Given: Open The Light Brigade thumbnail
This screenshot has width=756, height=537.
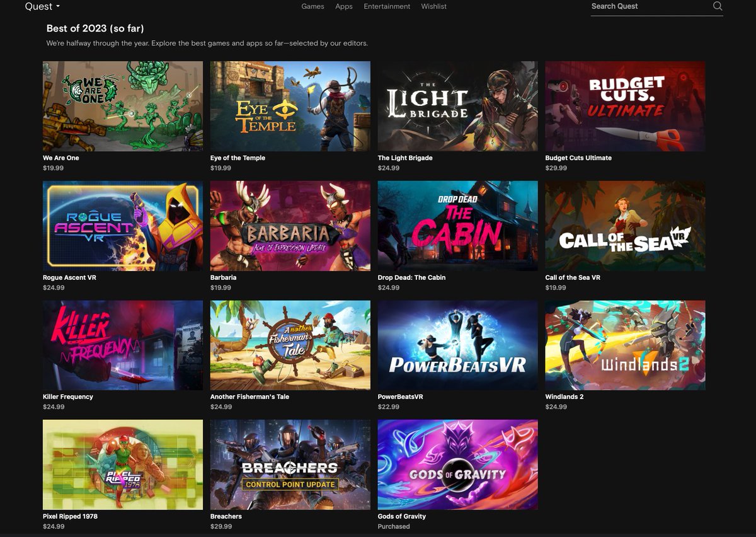Looking at the screenshot, I should coord(457,105).
